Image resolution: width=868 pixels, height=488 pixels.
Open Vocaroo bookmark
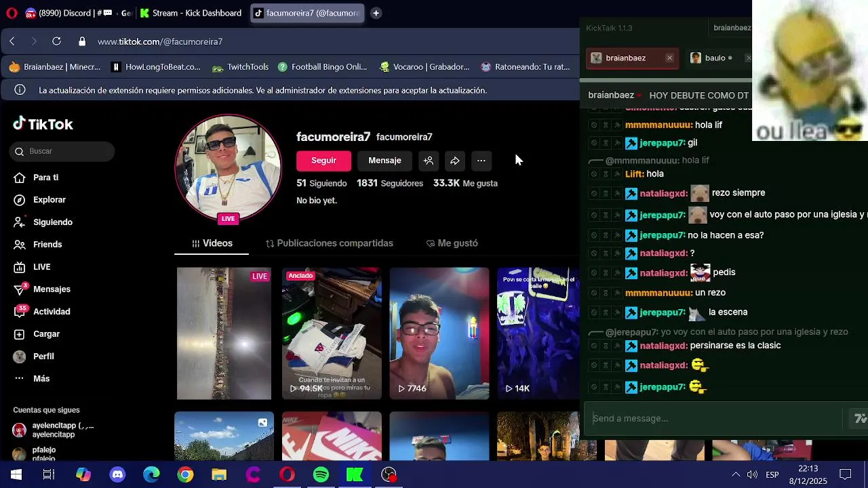425,67
